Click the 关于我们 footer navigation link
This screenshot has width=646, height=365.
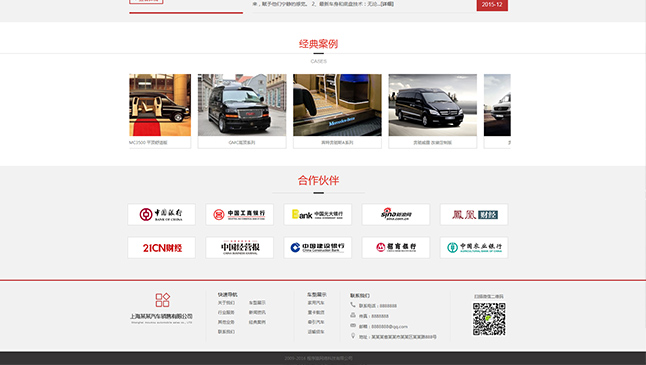[x=226, y=303]
